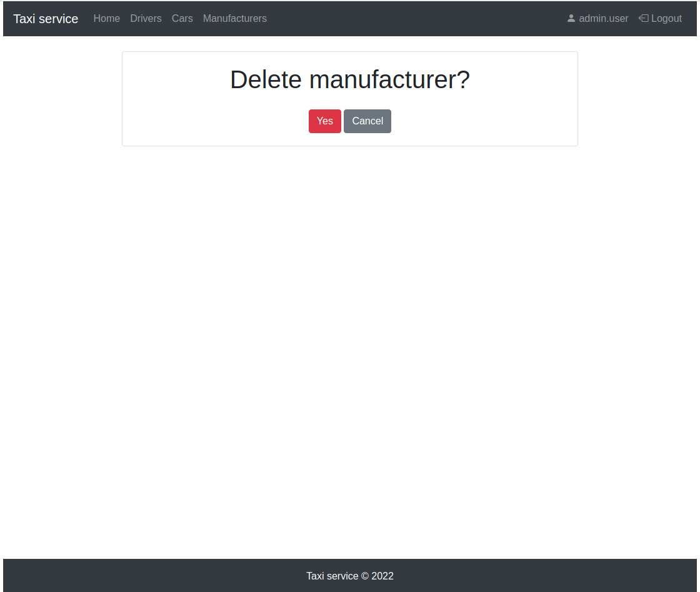Screen dimensions: 700x592
Task: Click the Taxi service © 2022 footer text
Action: pyautogui.click(x=349, y=575)
